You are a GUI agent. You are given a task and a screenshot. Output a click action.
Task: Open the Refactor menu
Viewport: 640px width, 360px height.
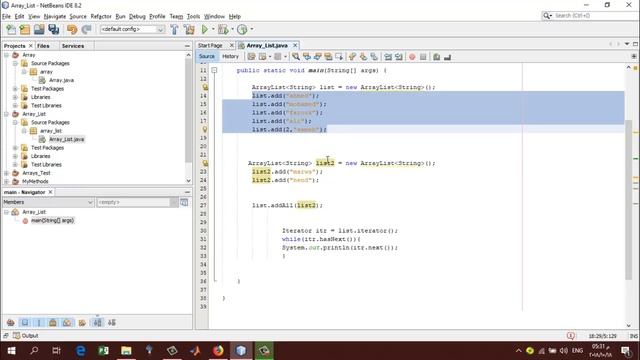pyautogui.click(x=101, y=16)
